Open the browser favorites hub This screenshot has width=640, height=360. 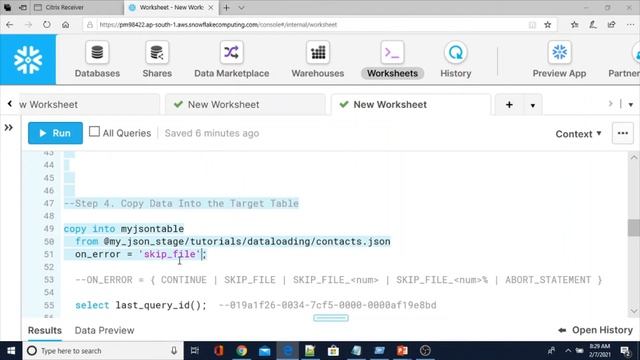coord(575,24)
